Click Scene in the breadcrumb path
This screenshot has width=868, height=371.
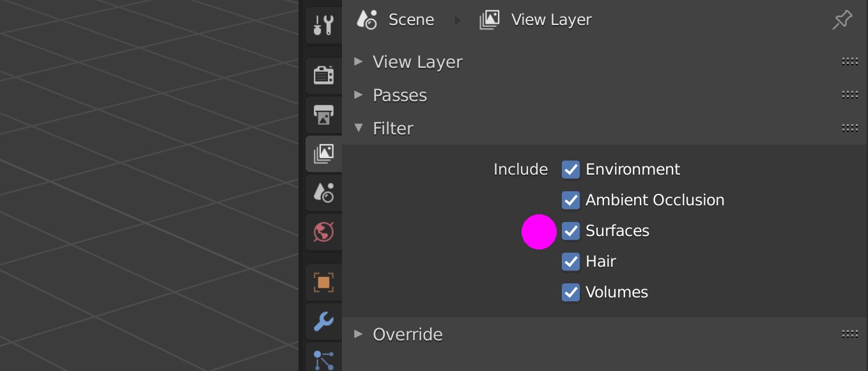410,19
